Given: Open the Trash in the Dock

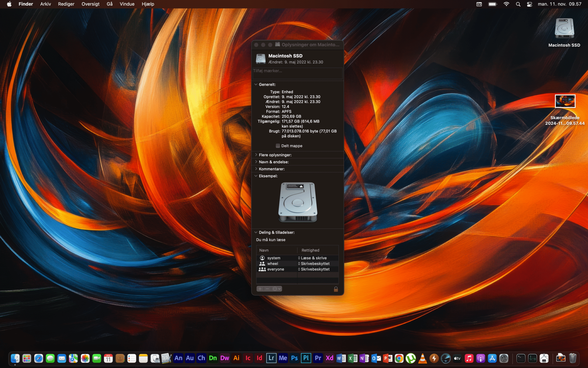Looking at the screenshot, I should pyautogui.click(x=572, y=358).
